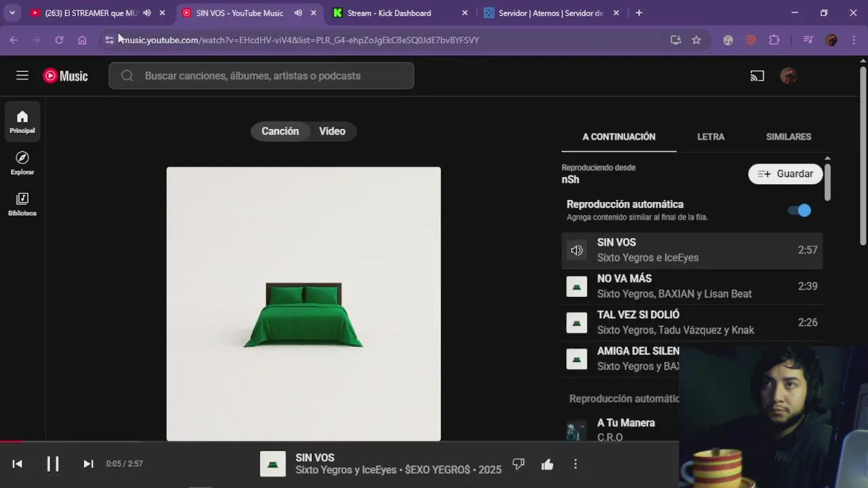The height and width of the screenshot is (488, 868).
Task: Dislike the song SIN VOS
Action: coord(519,464)
